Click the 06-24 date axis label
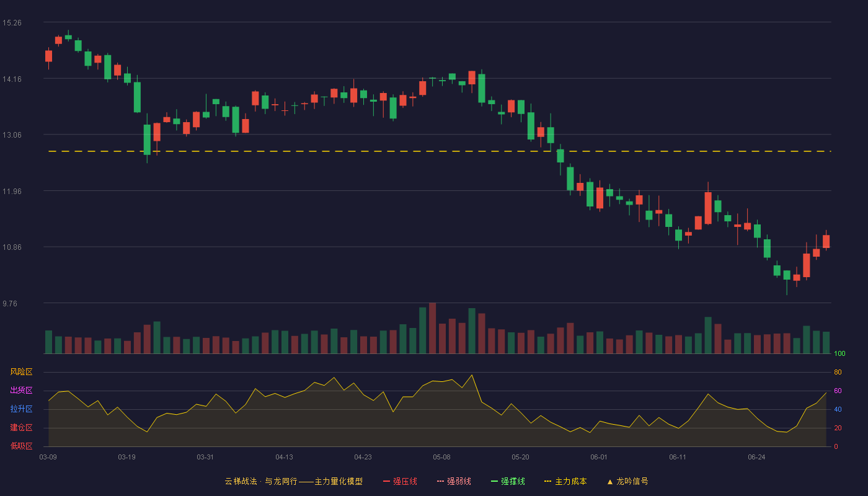 pos(756,457)
